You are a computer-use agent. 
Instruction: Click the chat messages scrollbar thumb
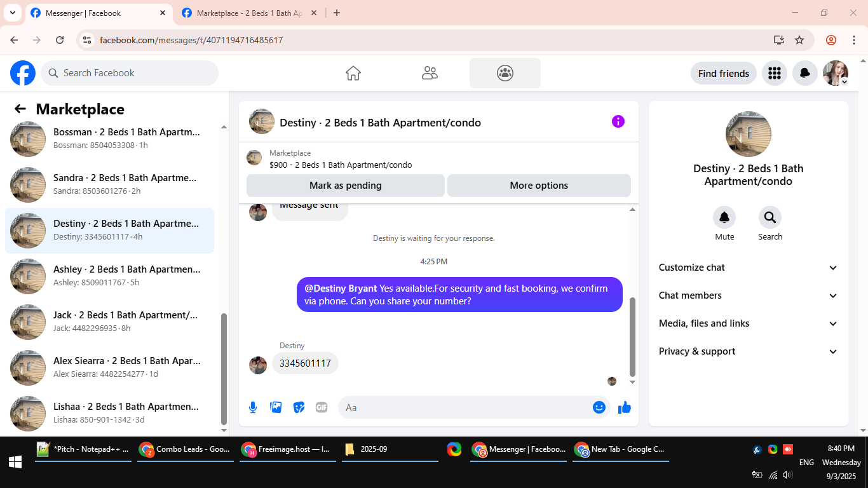point(632,337)
